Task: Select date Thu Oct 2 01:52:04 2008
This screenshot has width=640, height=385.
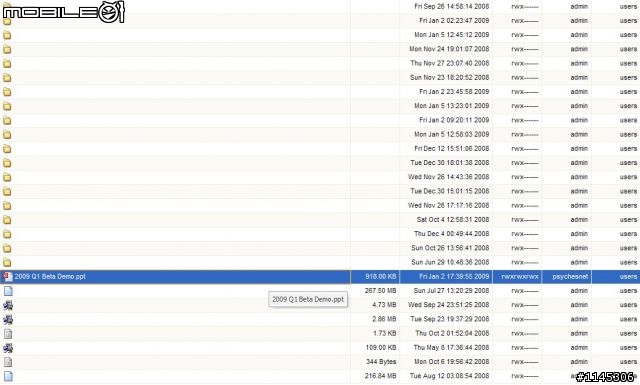Action: click(452, 334)
